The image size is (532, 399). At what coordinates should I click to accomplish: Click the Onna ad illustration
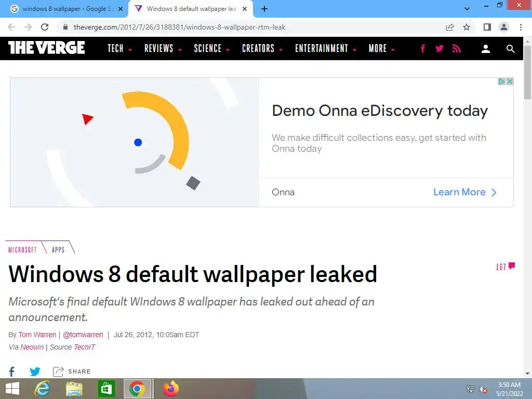point(135,142)
